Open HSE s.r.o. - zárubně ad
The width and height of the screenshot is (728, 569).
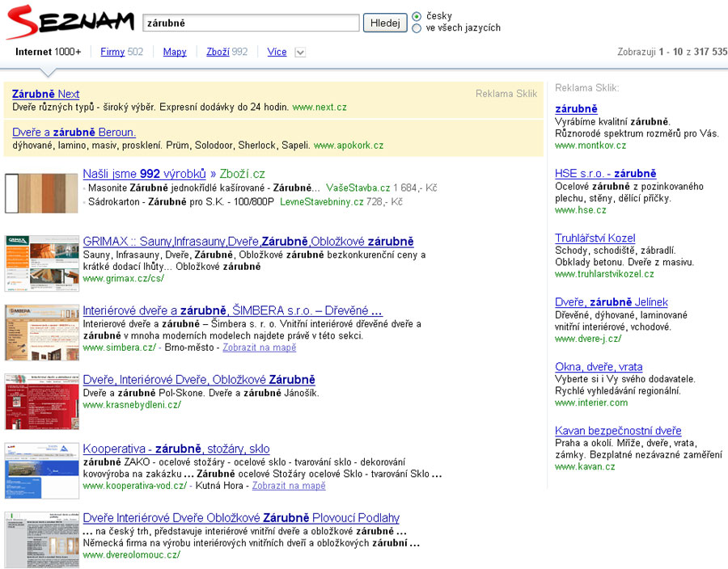click(605, 174)
